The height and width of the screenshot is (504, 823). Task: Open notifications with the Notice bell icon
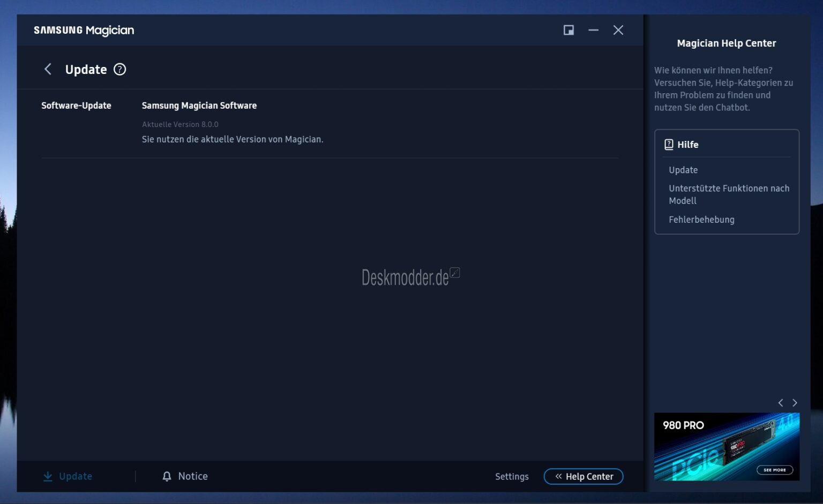pyautogui.click(x=166, y=476)
